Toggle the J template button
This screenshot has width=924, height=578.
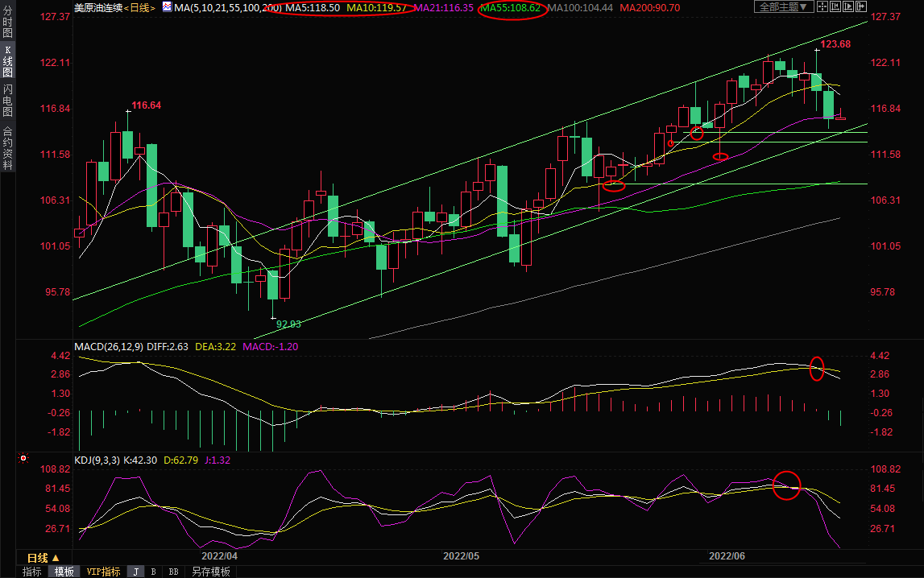pyautogui.click(x=135, y=572)
